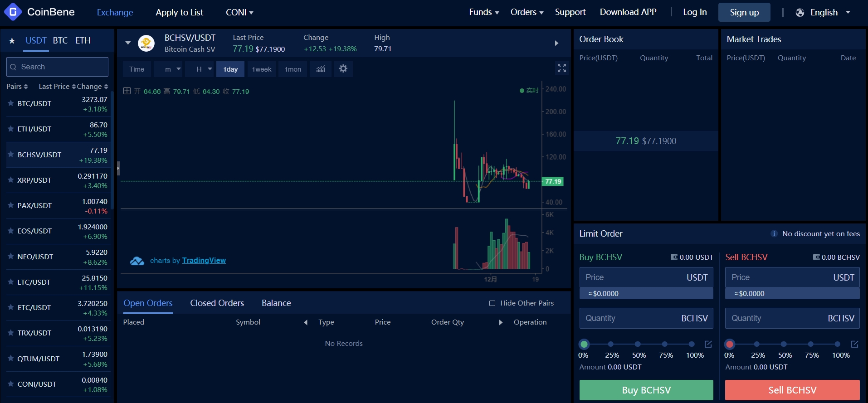Switch to Closed Orders tab
The image size is (868, 403).
tap(217, 303)
